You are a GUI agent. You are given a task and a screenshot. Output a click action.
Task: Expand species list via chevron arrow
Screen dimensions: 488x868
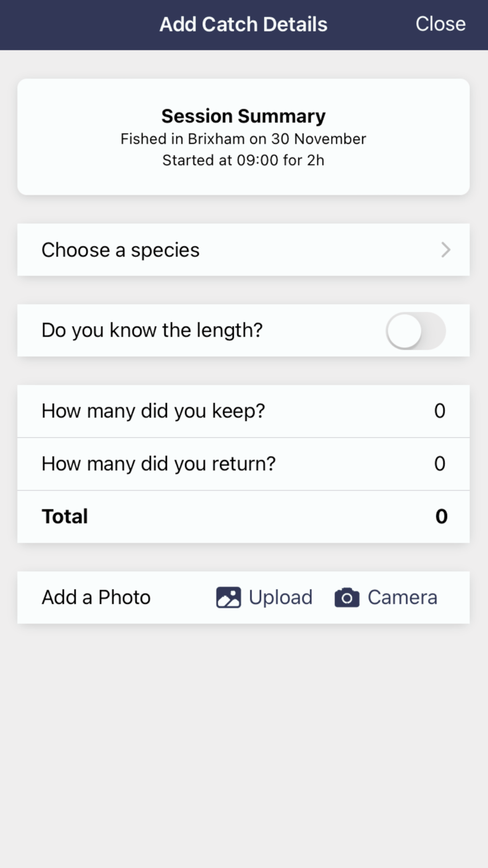tap(446, 250)
